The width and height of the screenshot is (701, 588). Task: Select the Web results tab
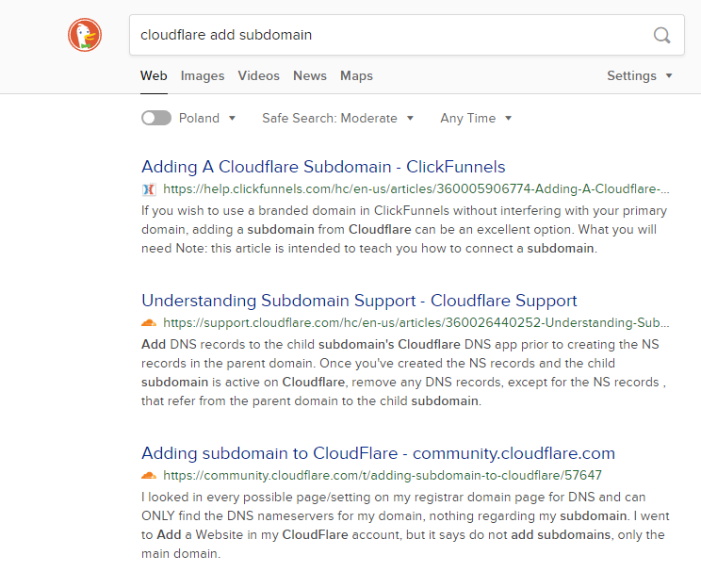pos(154,76)
